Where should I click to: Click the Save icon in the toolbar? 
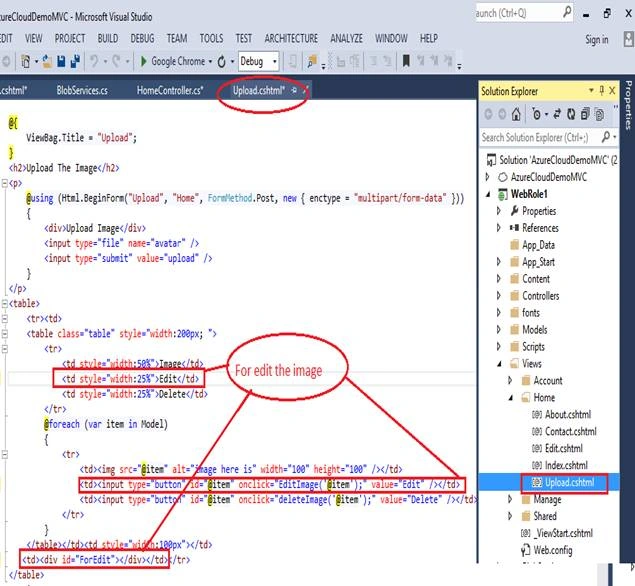click(x=61, y=61)
